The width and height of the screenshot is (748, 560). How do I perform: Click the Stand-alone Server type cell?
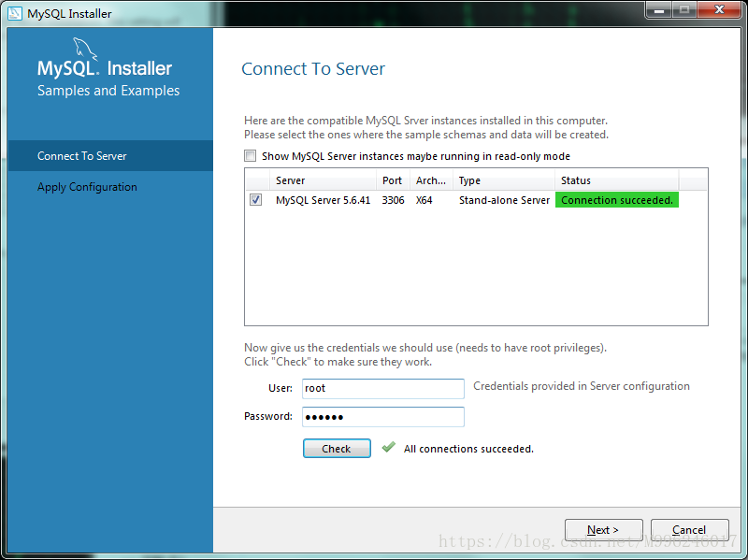click(504, 200)
